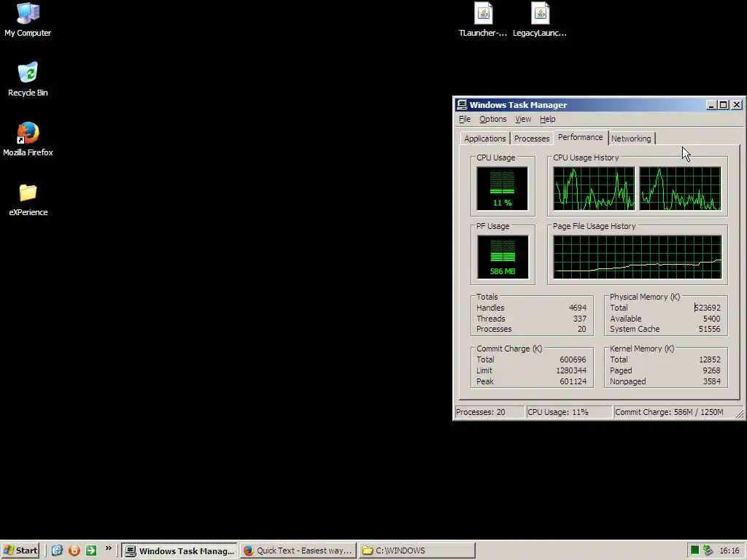The height and width of the screenshot is (560, 747).
Task: Click the Threads value 337
Action: pos(580,319)
